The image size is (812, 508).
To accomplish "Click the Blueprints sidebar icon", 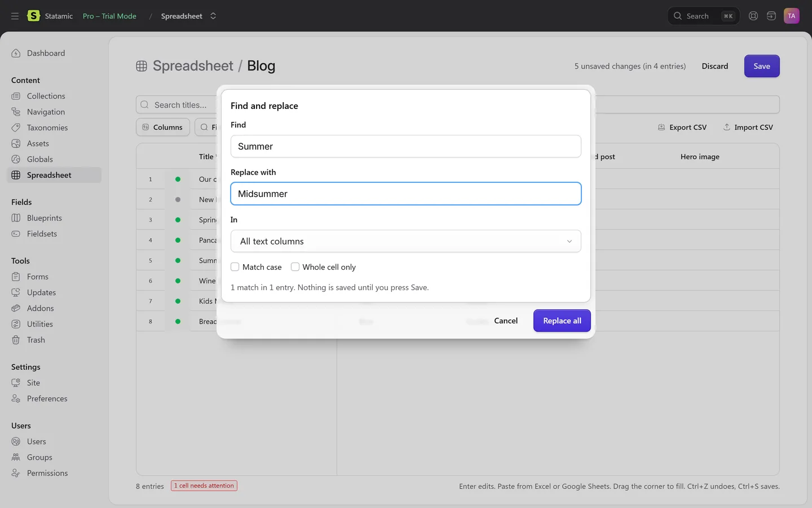I will point(16,218).
